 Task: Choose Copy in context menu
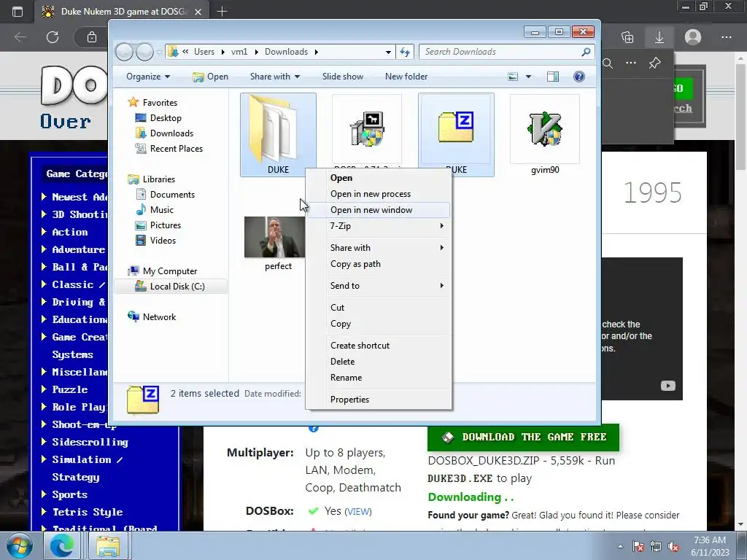379,324
